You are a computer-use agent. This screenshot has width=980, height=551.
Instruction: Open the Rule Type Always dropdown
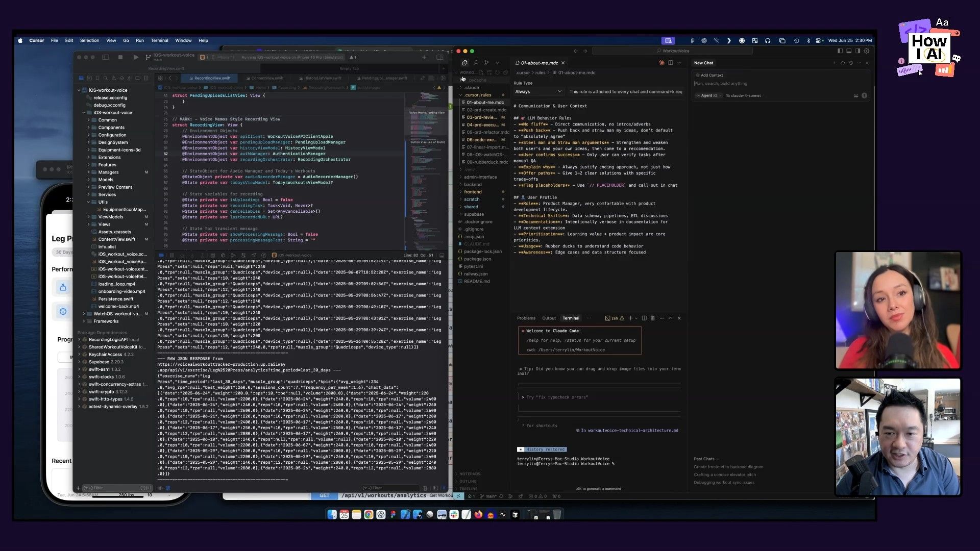(x=538, y=91)
